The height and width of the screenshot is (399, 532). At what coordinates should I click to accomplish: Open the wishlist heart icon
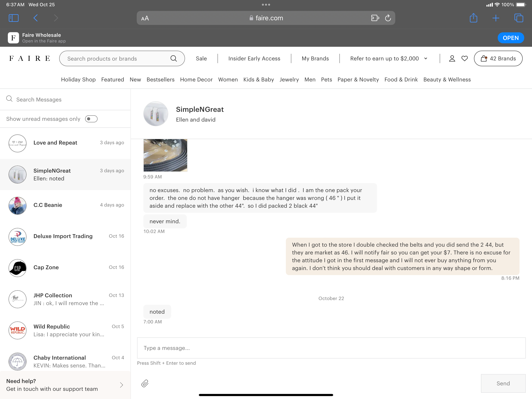click(x=464, y=58)
